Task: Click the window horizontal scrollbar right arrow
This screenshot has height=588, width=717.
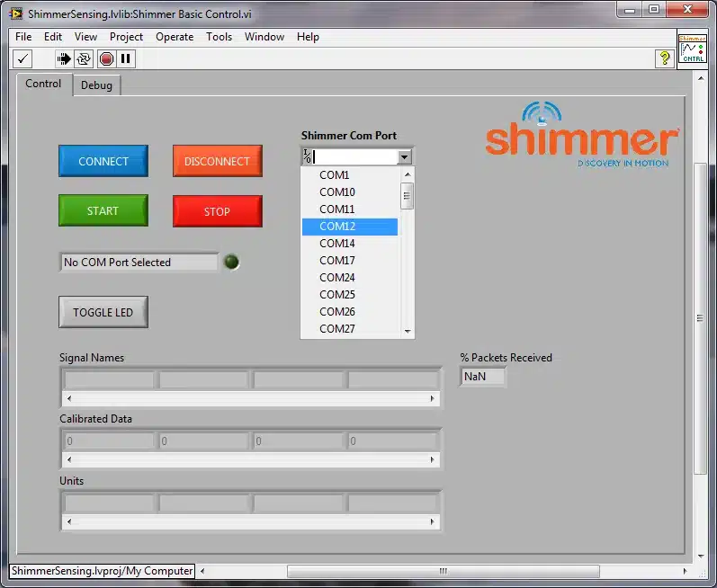Action: pos(685,571)
